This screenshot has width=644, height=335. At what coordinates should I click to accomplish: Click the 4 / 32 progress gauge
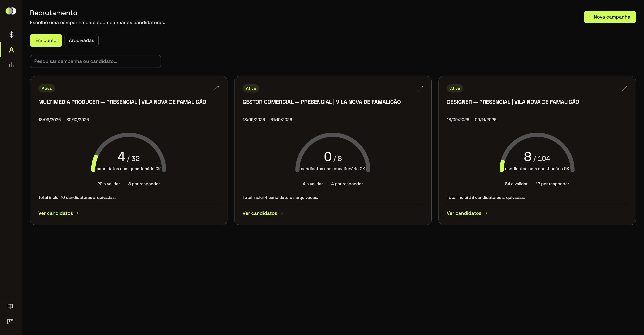tap(128, 152)
